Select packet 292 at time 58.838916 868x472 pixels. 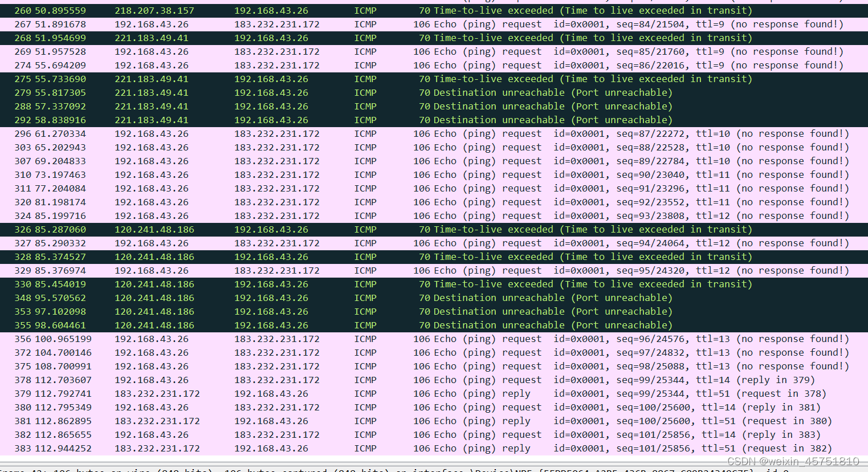pyautogui.click(x=434, y=120)
